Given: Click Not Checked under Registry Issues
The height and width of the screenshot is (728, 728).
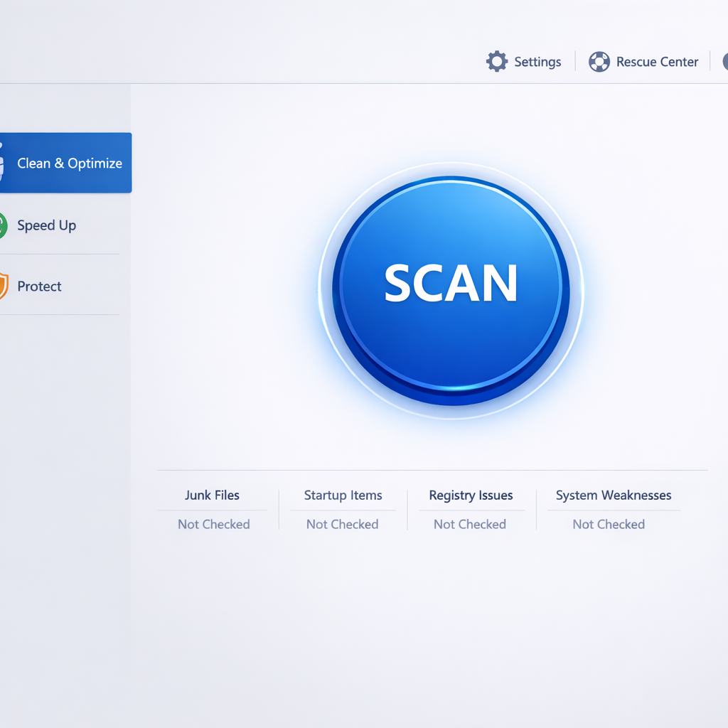Looking at the screenshot, I should [470, 524].
